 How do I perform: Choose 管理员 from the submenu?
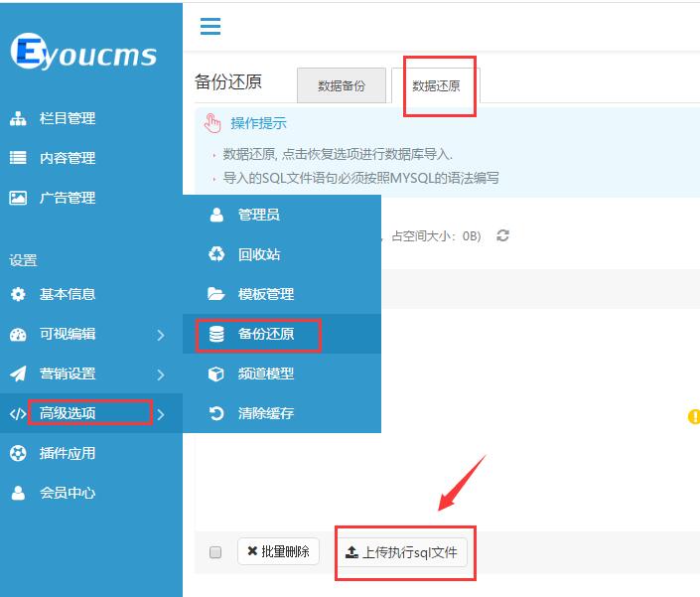pyautogui.click(x=282, y=215)
